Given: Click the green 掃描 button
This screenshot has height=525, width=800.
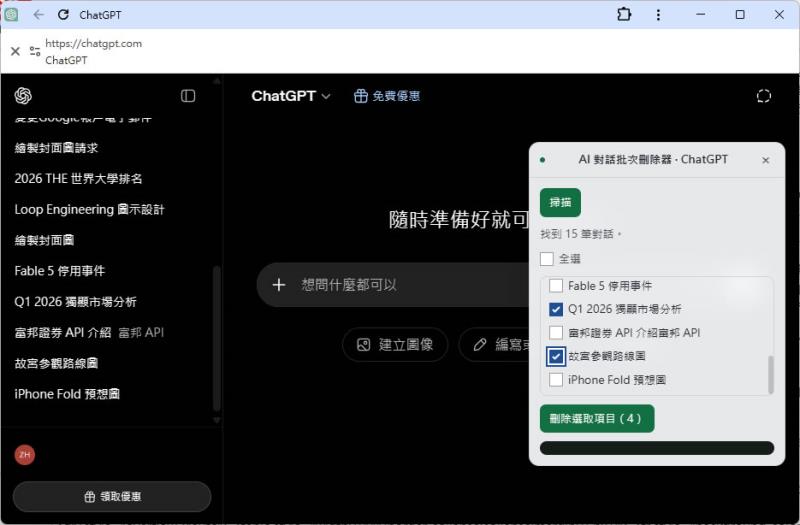Looking at the screenshot, I should tap(560, 203).
